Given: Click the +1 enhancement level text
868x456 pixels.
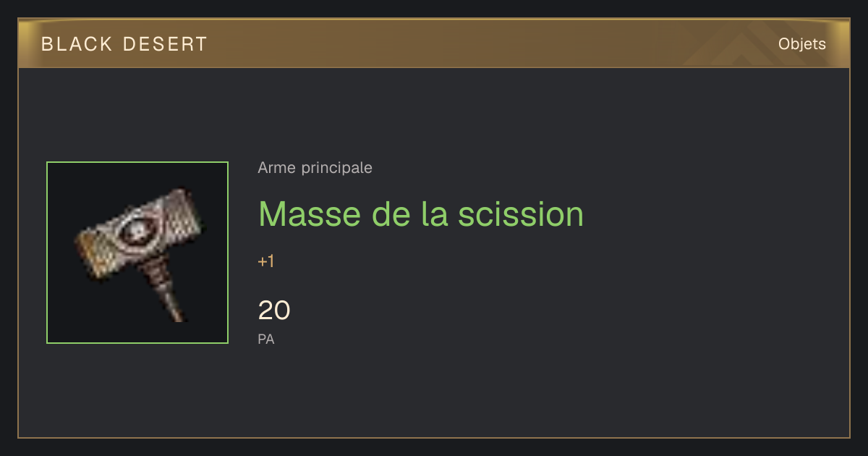Looking at the screenshot, I should [x=265, y=262].
